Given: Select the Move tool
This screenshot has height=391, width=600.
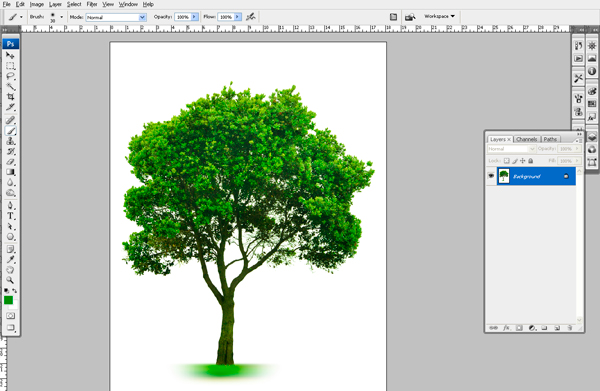Looking at the screenshot, I should pyautogui.click(x=10, y=56).
